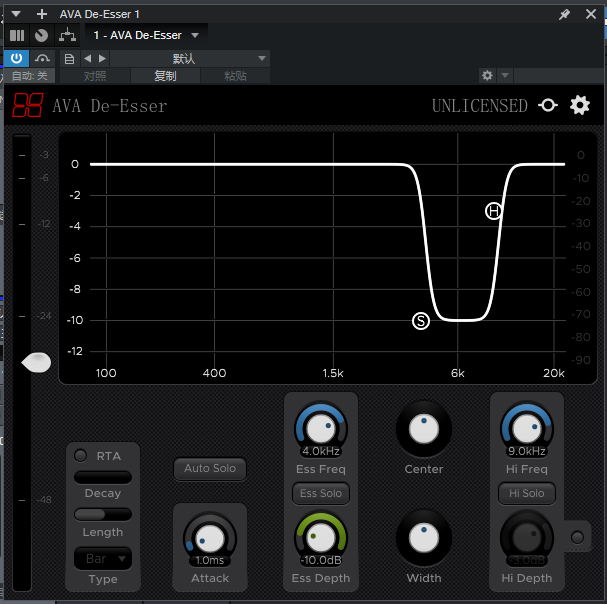Click the -3.0dB Hi Depth value
Screen dimensions: 607x604
527,560
